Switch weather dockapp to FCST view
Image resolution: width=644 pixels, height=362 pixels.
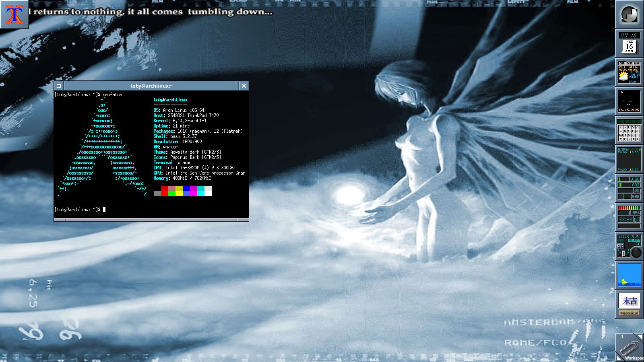pos(630,63)
